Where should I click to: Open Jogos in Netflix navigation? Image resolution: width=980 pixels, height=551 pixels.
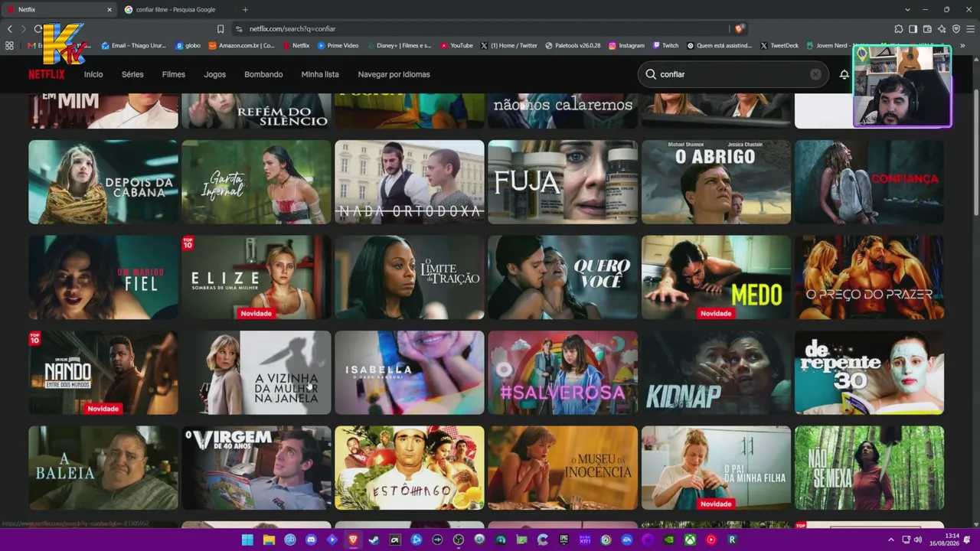click(214, 74)
